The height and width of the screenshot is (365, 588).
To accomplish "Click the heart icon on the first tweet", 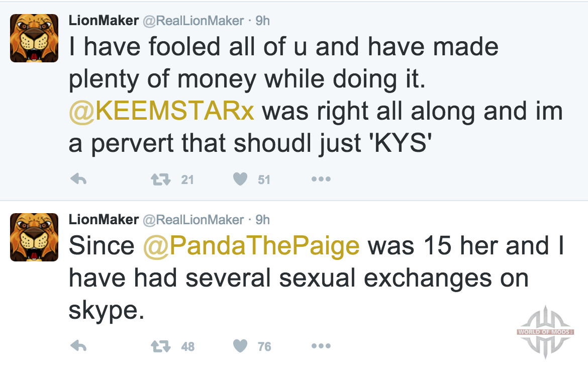I will point(240,178).
